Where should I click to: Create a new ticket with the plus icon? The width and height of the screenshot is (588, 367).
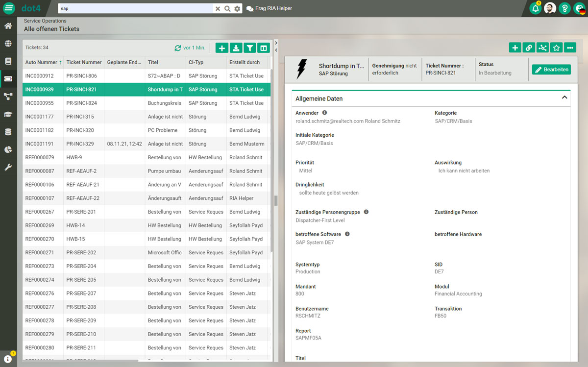(221, 48)
